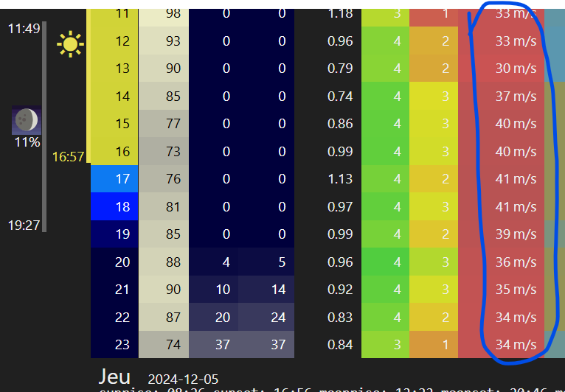Image resolution: width=565 pixels, height=392 pixels.
Task: Click the moon phase icon
Action: (27, 120)
